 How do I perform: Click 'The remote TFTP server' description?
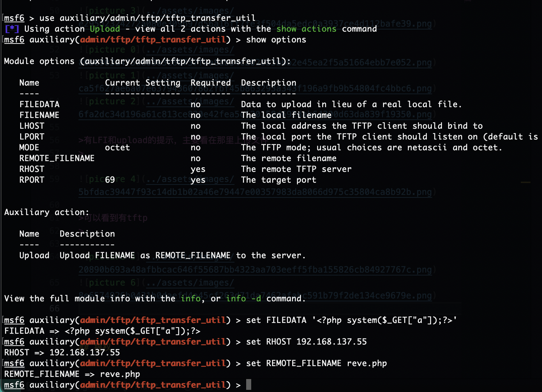pyautogui.click(x=296, y=169)
